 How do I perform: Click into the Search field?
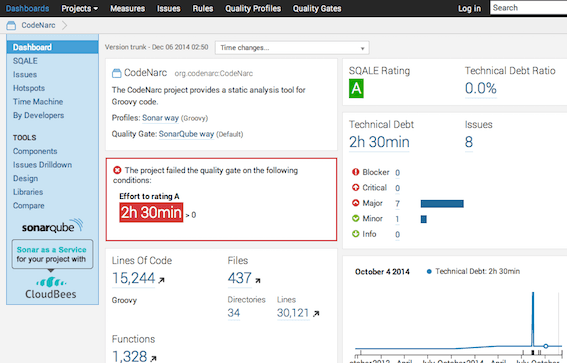pyautogui.click(x=529, y=8)
